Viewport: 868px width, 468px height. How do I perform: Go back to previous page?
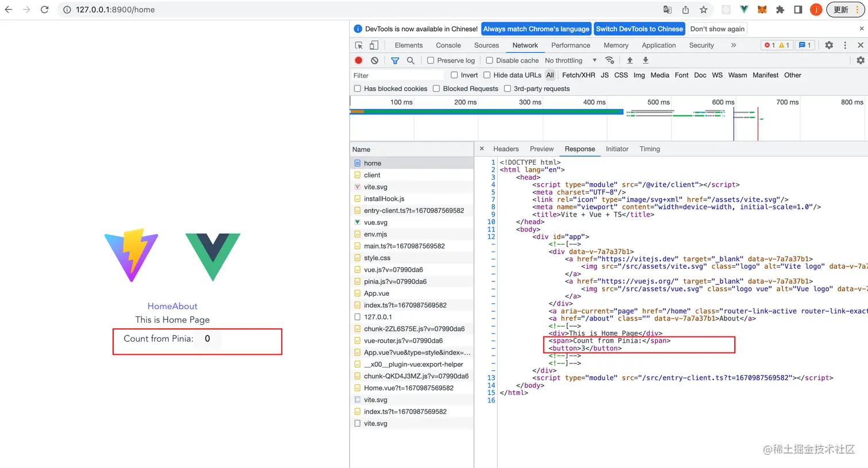[9, 10]
